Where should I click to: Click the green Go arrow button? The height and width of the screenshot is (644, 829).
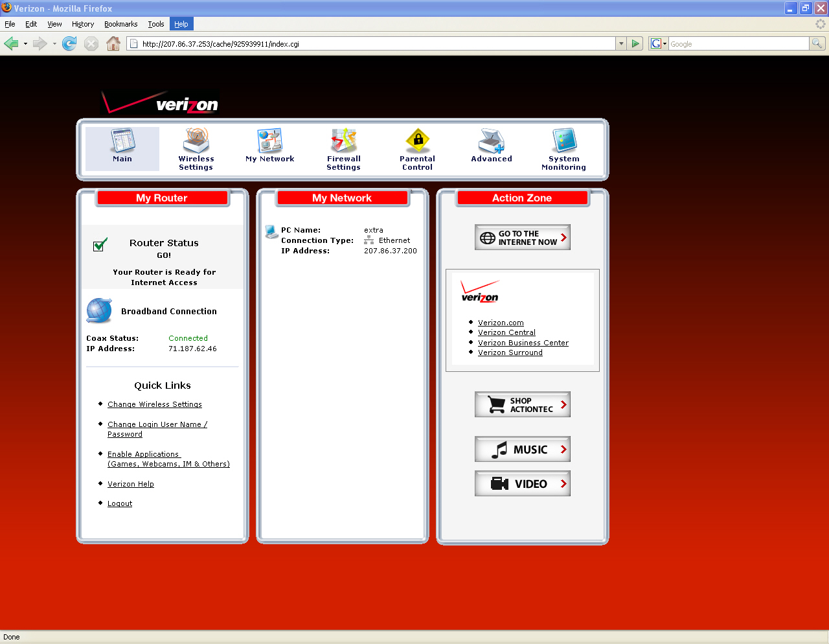(x=635, y=43)
